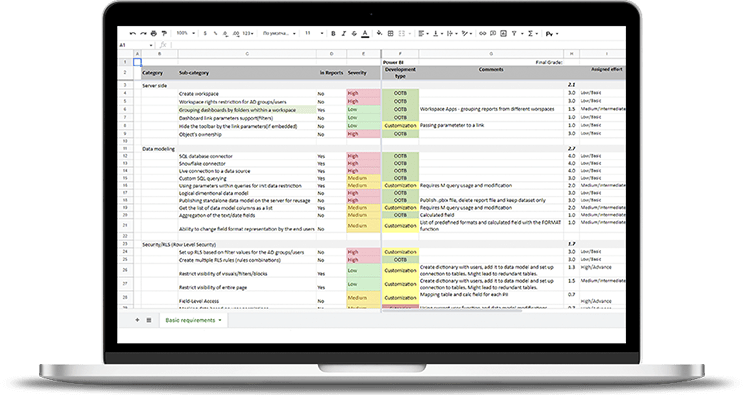Image resolution: width=744 pixels, height=395 pixels.
Task: Decrease decimal places
Action: click(x=225, y=33)
